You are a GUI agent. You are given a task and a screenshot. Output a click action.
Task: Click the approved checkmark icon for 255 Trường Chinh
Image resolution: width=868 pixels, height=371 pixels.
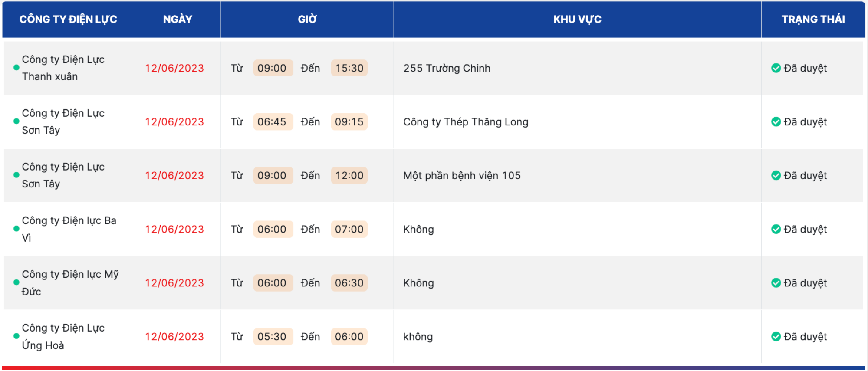(x=776, y=68)
